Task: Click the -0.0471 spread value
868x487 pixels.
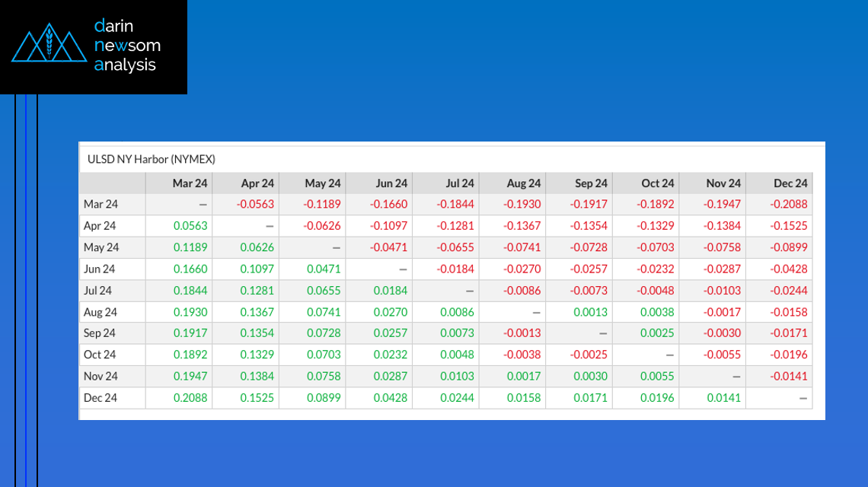Action: (x=389, y=247)
